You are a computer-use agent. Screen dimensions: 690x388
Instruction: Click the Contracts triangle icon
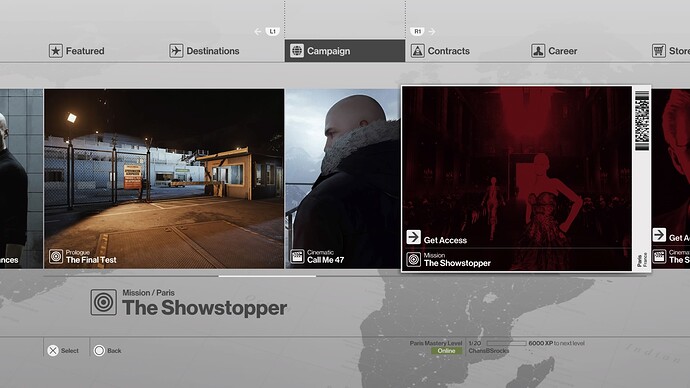pos(418,51)
